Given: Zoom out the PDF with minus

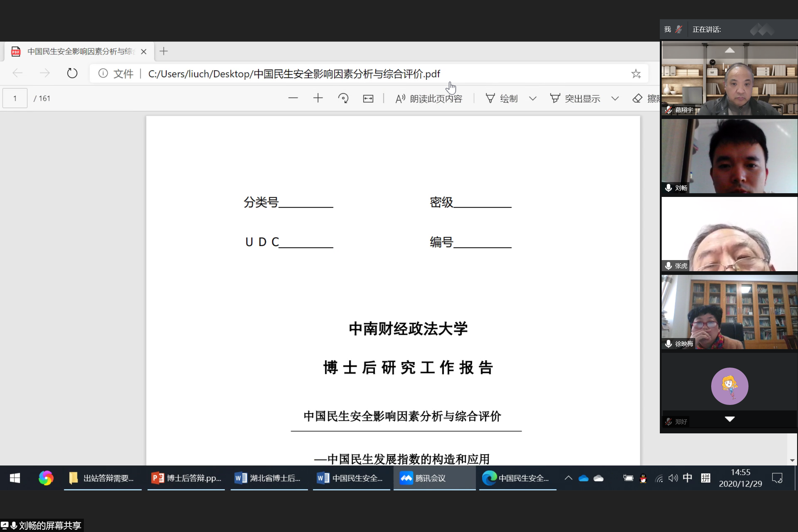Looking at the screenshot, I should click(x=293, y=98).
